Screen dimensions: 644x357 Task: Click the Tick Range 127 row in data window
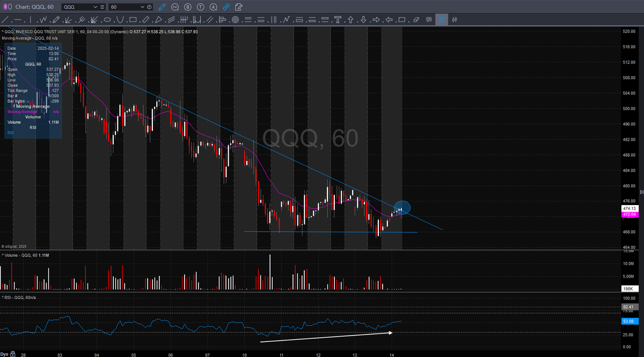click(x=33, y=91)
